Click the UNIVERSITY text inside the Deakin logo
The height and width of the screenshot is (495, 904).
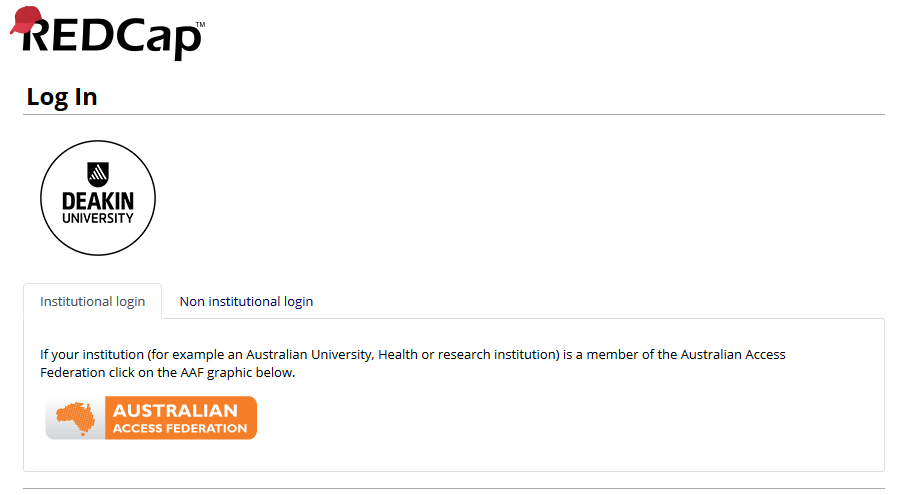[98, 218]
